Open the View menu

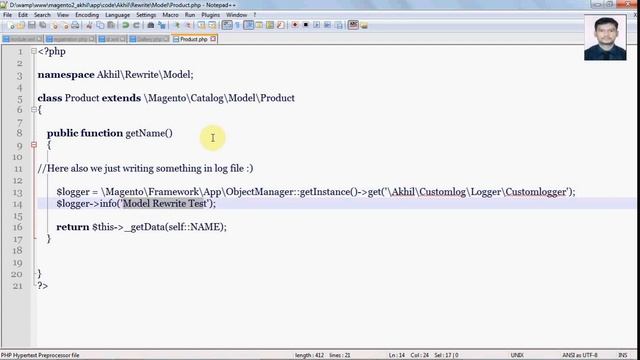click(62, 15)
